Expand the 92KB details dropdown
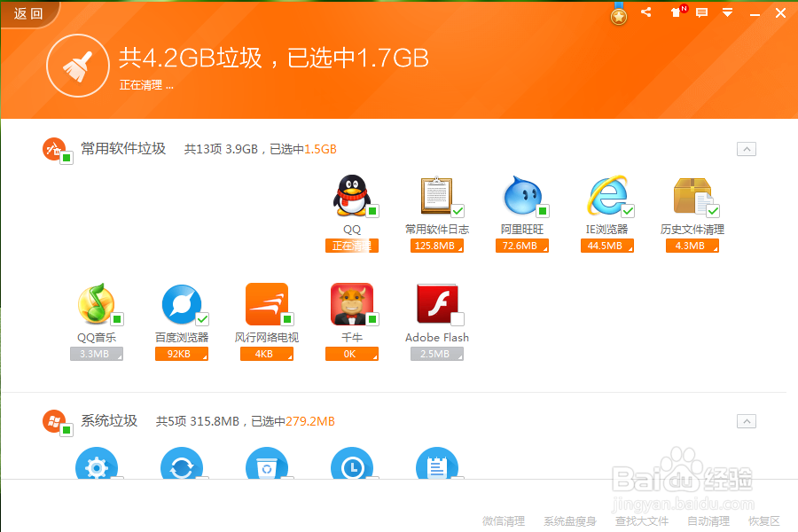Image resolution: width=798 pixels, height=532 pixels. coord(182,354)
